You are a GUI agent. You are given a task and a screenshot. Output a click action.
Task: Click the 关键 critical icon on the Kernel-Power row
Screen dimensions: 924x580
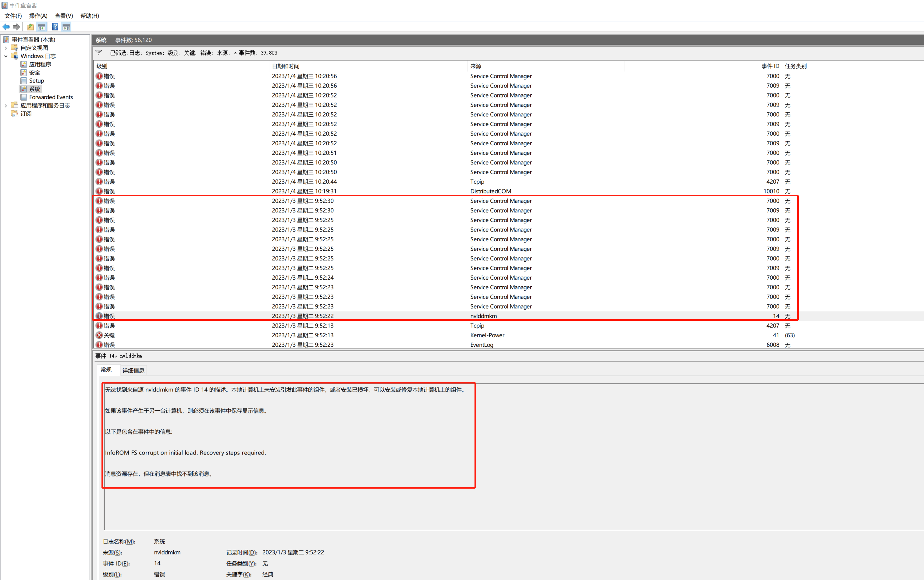tap(99, 335)
